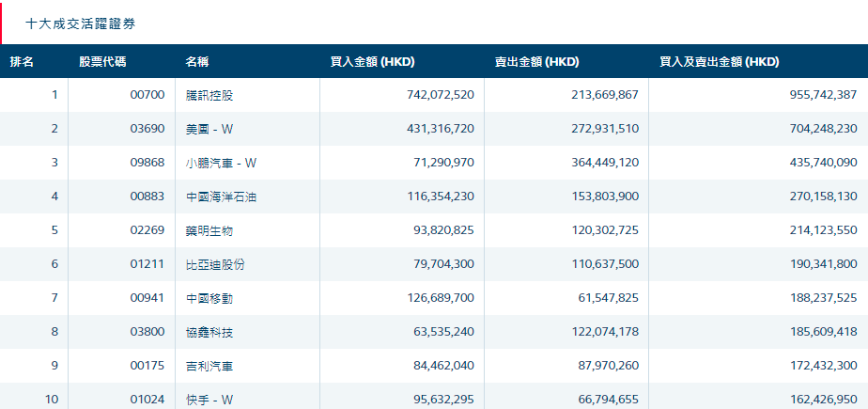Screen dimensions: 868x409
Task: Click buy amount 431,316,720
Action: pos(440,129)
